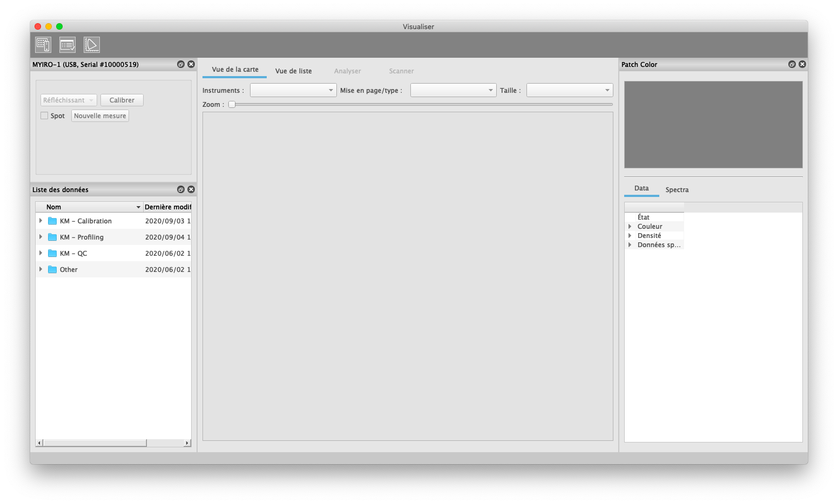Click the empty card view canvas area

point(408,276)
